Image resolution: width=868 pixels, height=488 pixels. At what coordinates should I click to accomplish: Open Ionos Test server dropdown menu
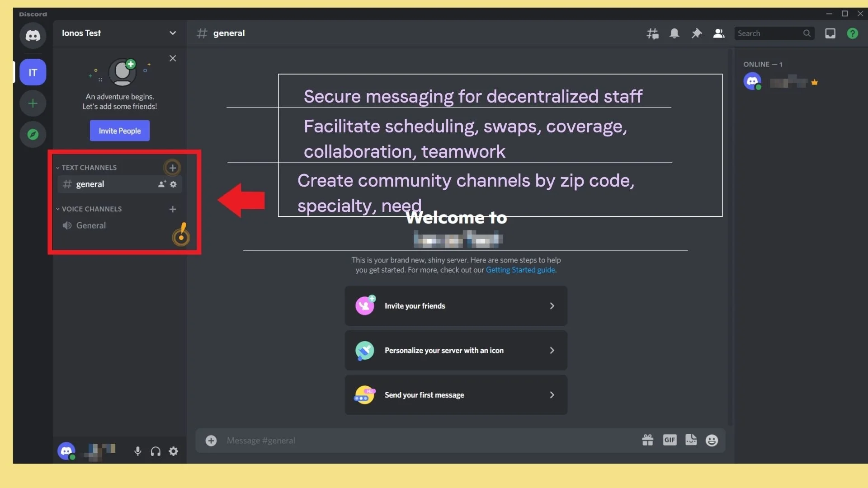click(173, 33)
